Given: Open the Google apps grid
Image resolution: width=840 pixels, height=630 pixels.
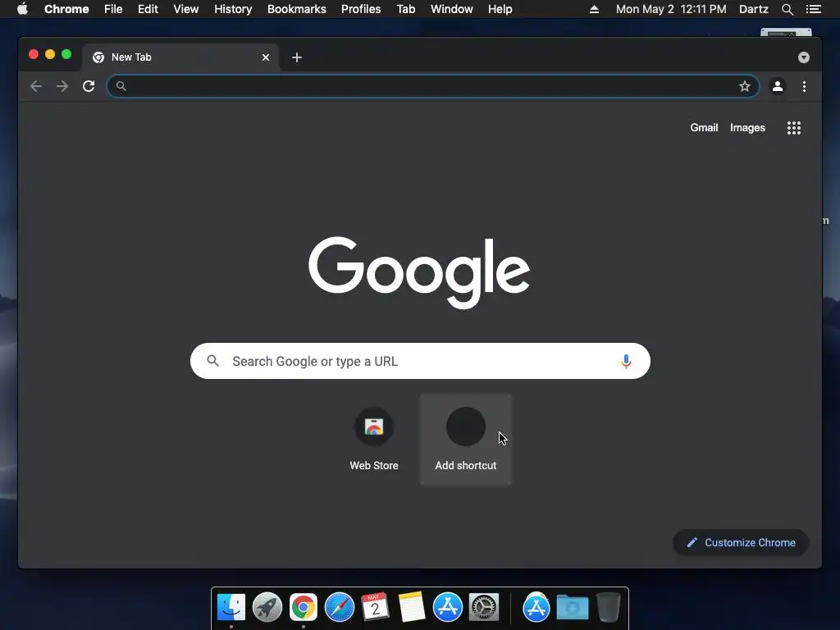Looking at the screenshot, I should click(794, 127).
